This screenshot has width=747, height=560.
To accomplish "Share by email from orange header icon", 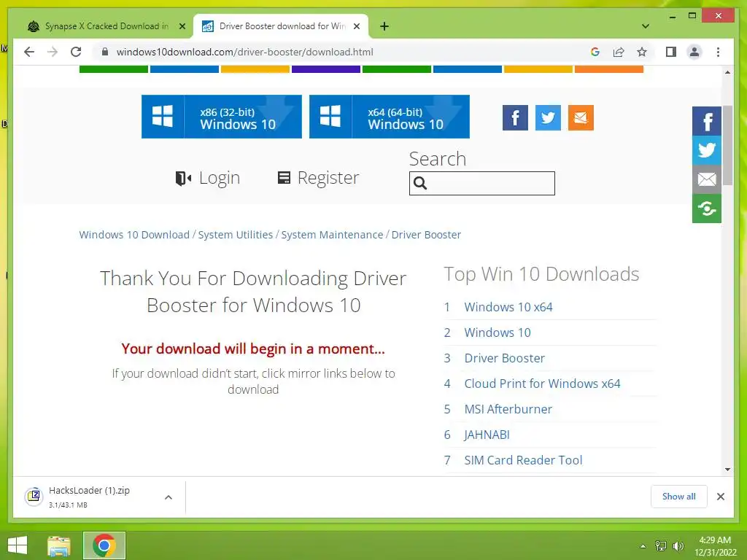I will (581, 117).
